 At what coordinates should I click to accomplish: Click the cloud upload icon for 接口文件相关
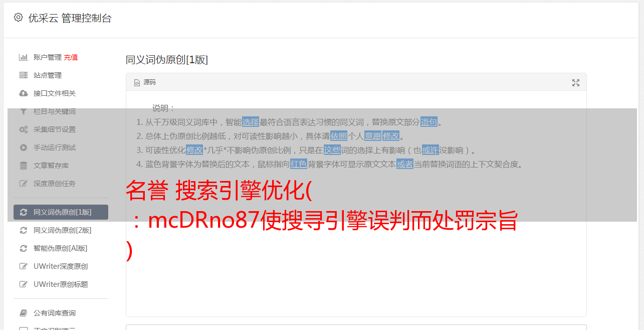pos(24,93)
